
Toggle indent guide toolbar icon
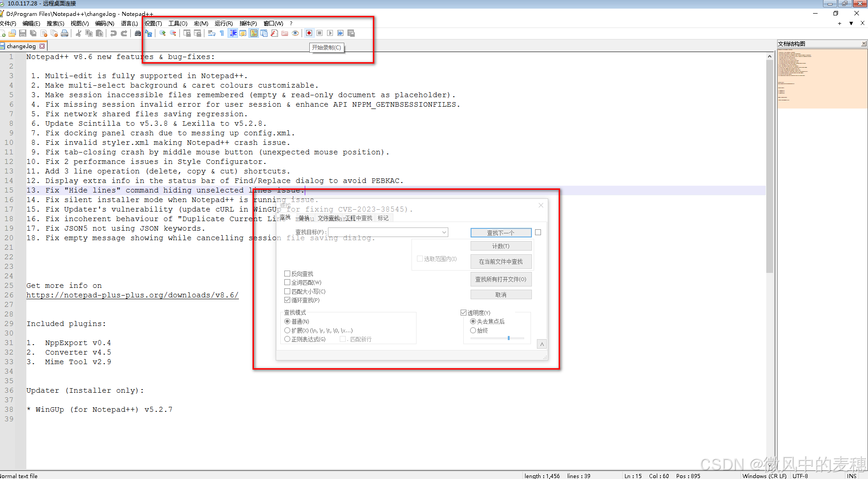[x=233, y=33]
